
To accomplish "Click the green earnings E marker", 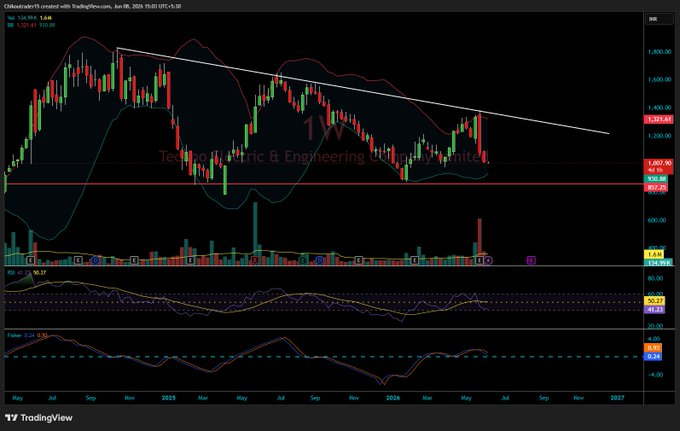I will (x=304, y=260).
